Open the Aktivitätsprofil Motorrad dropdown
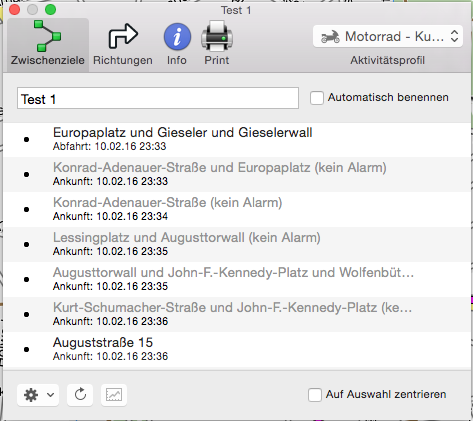Screen dimensions: 473x421 click(x=388, y=36)
